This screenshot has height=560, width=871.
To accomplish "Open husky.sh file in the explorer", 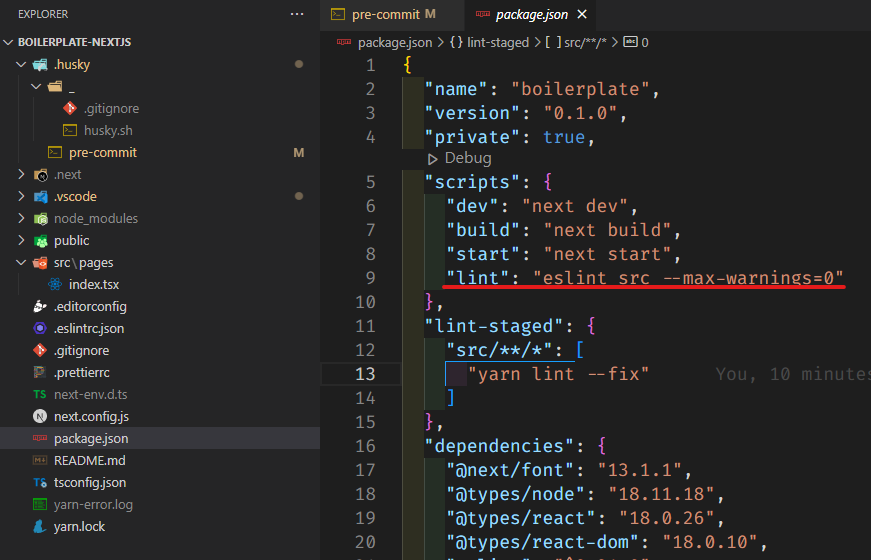I will pos(108,130).
